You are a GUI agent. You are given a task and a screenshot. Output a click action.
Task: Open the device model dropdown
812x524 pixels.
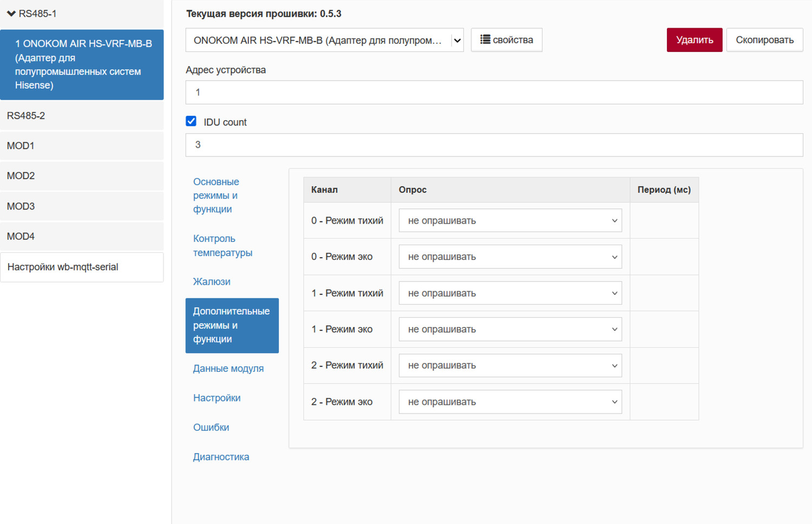point(324,41)
